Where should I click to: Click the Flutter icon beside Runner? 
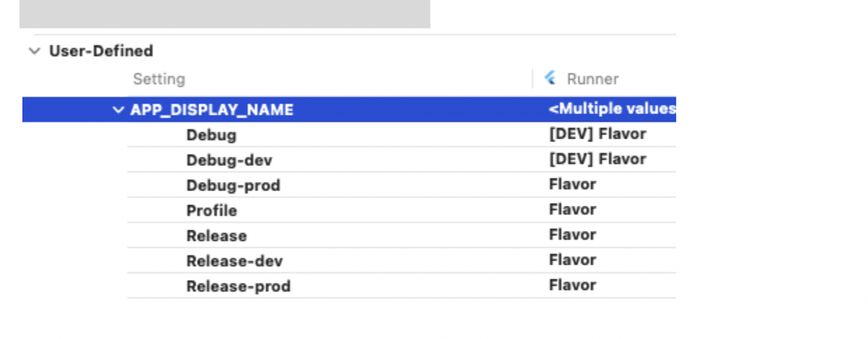(x=550, y=78)
